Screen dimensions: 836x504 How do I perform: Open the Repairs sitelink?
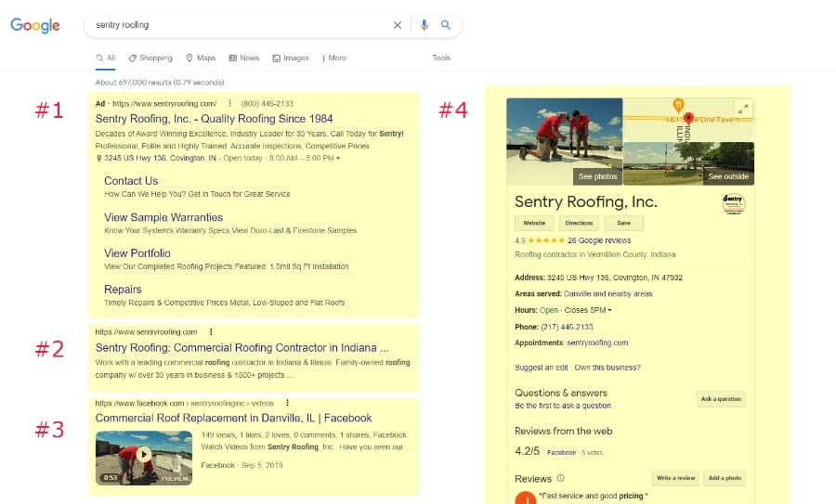123,290
